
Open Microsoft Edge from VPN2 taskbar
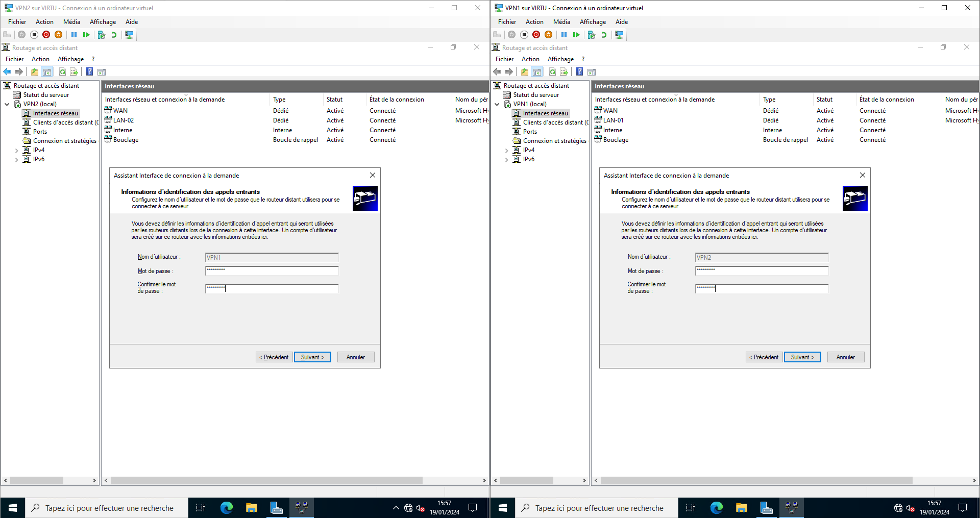[x=226, y=508]
